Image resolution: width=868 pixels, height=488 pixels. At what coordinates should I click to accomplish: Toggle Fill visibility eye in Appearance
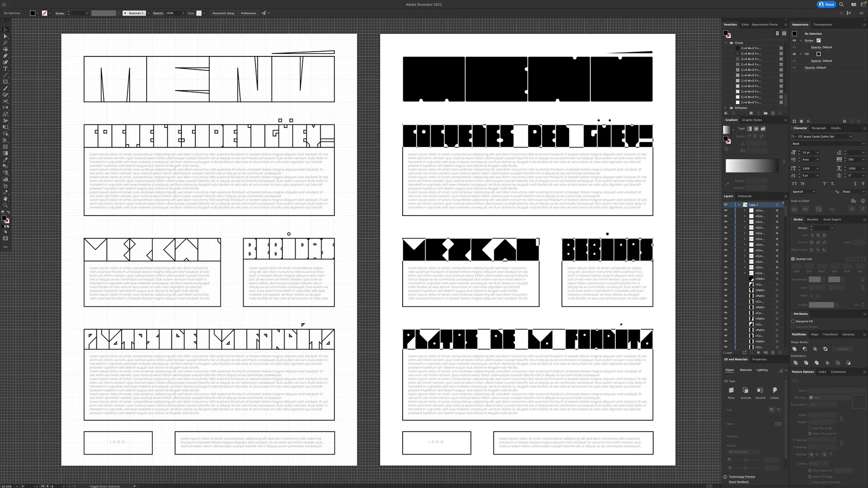(794, 54)
